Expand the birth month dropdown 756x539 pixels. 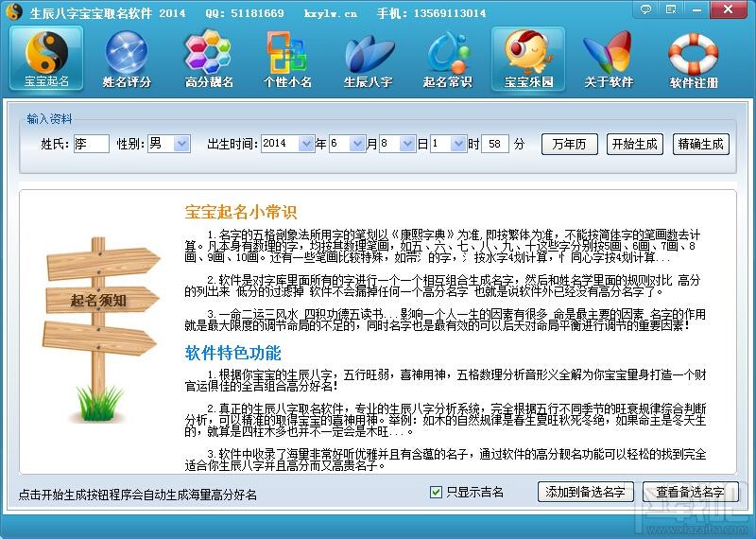(x=357, y=144)
